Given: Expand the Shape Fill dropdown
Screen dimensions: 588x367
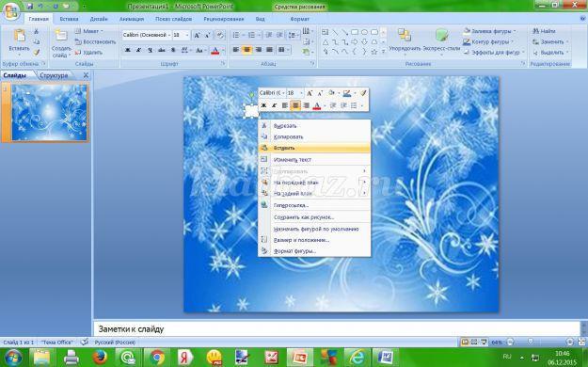Looking at the screenshot, I should 515,31.
